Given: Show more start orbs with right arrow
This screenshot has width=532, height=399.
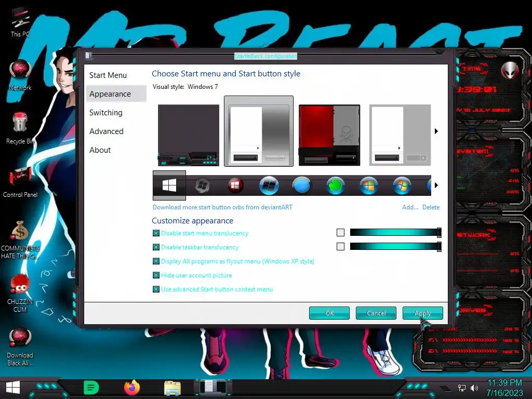Looking at the screenshot, I should click(x=436, y=185).
